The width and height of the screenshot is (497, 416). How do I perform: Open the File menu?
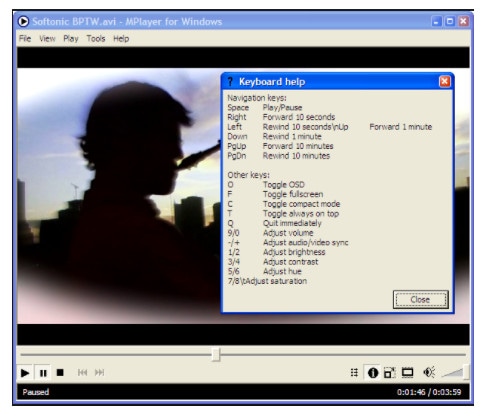click(25, 39)
